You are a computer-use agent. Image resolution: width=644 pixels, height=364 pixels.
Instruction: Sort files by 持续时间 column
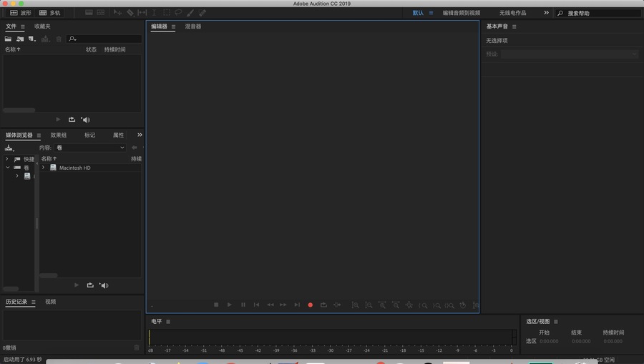[x=114, y=49]
